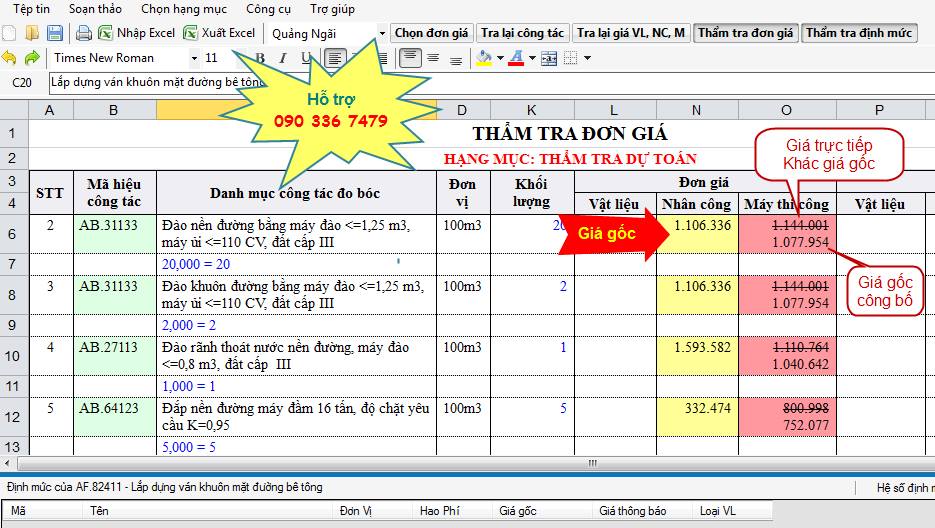Open the fill color dropdown arrow
Screen dimensions: 935x528
pos(500,58)
